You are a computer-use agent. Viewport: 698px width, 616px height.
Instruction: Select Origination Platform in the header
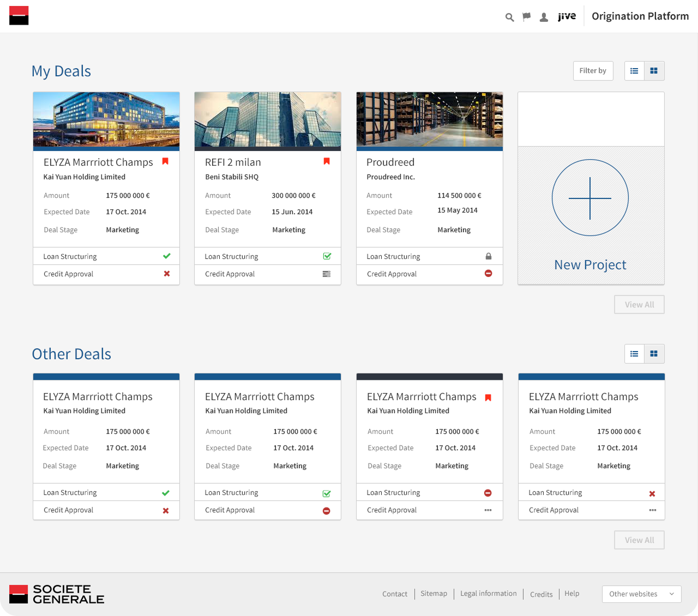pos(640,16)
